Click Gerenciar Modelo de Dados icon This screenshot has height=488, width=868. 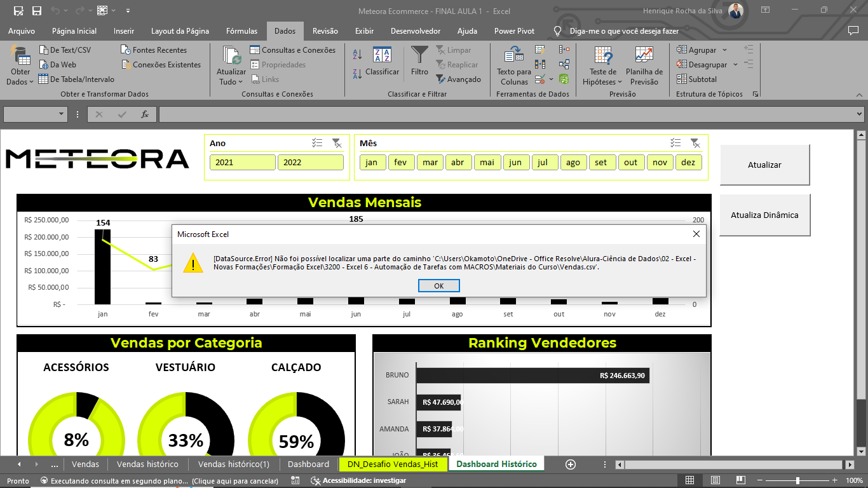point(564,79)
